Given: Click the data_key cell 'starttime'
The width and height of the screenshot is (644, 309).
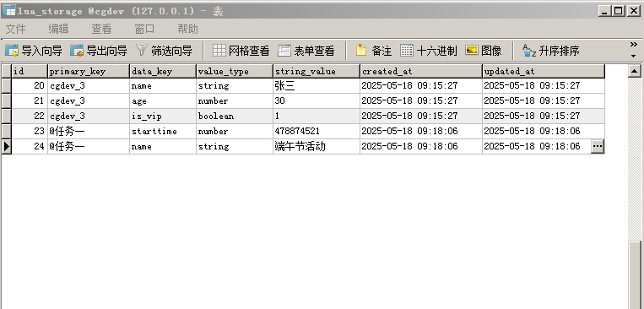Looking at the screenshot, I should (x=163, y=131).
